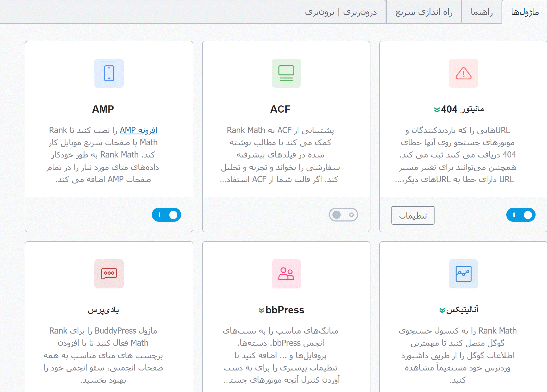
Task: Click the بادی‌پرس card title
Action: pyautogui.click(x=103, y=310)
